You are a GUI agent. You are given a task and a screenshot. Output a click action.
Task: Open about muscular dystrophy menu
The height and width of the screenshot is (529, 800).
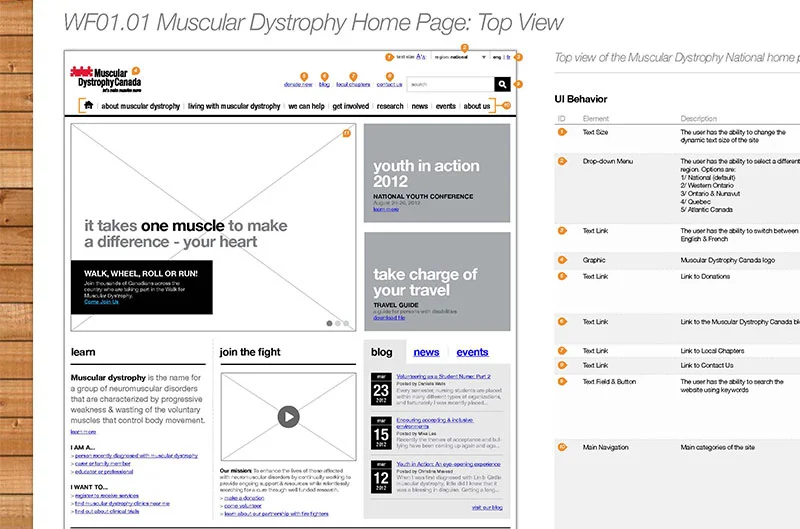pos(140,106)
